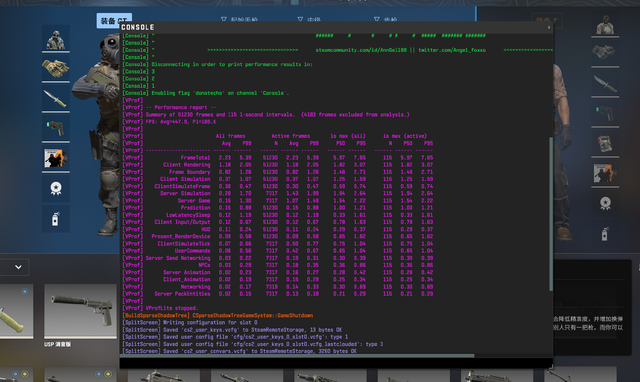
Task: Open the CT gloves loadout slot
Action: [x=56, y=68]
